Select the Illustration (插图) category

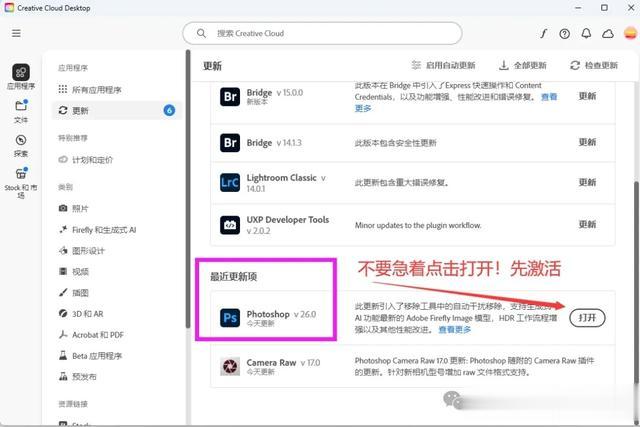[73, 293]
